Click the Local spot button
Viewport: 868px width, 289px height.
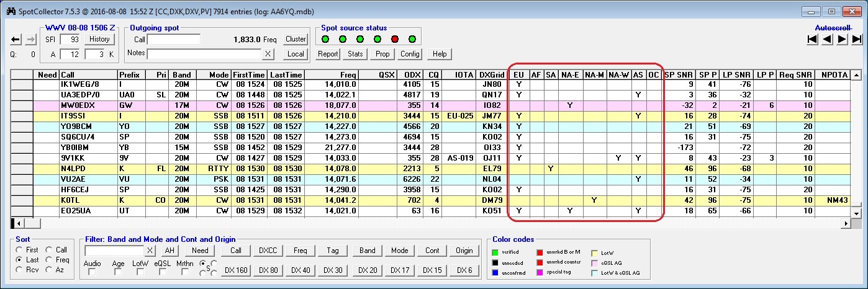[296, 54]
